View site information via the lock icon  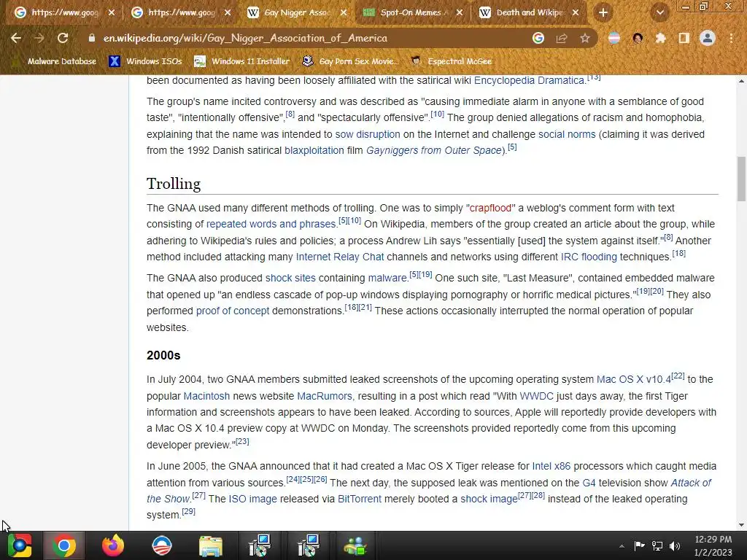[x=91, y=38]
